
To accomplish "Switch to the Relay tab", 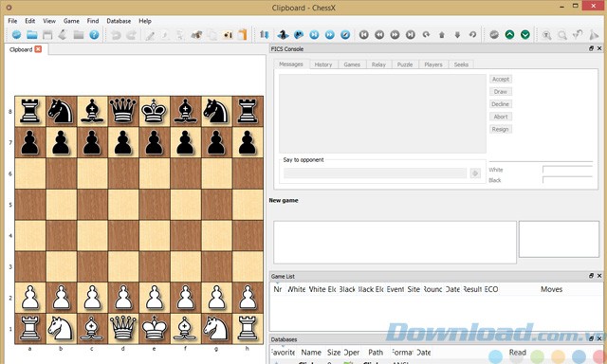I will point(378,64).
